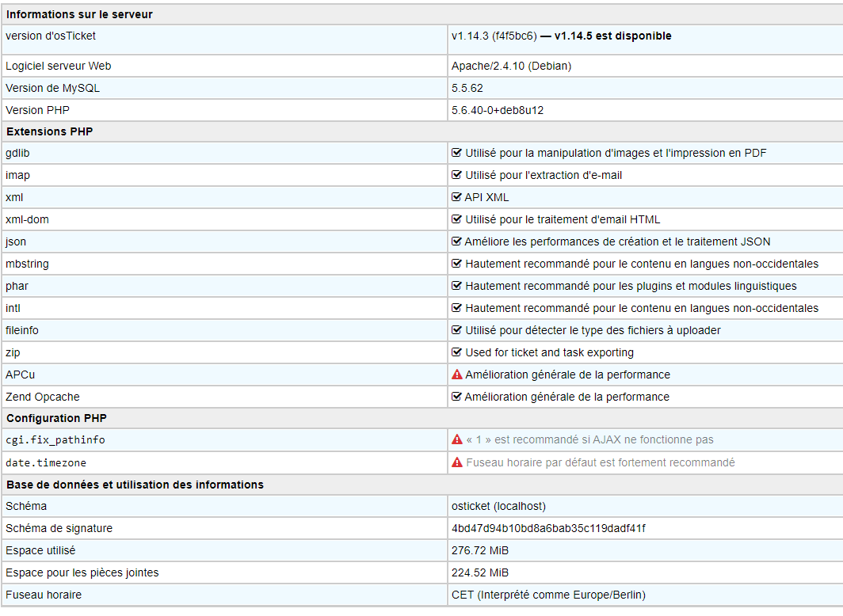Screen dimensions: 843x616
Task: Click the 'Informations sur le serveur' header
Action: pyautogui.click(x=79, y=14)
